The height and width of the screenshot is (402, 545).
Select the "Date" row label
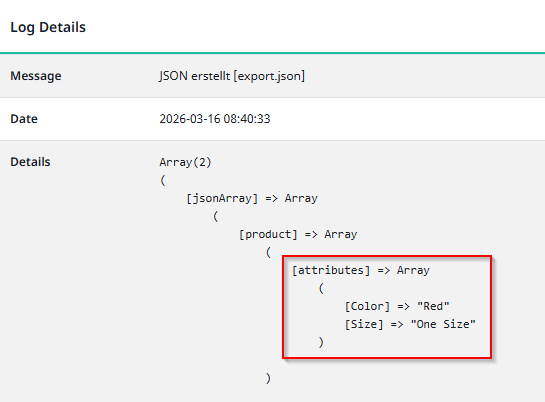(x=24, y=119)
